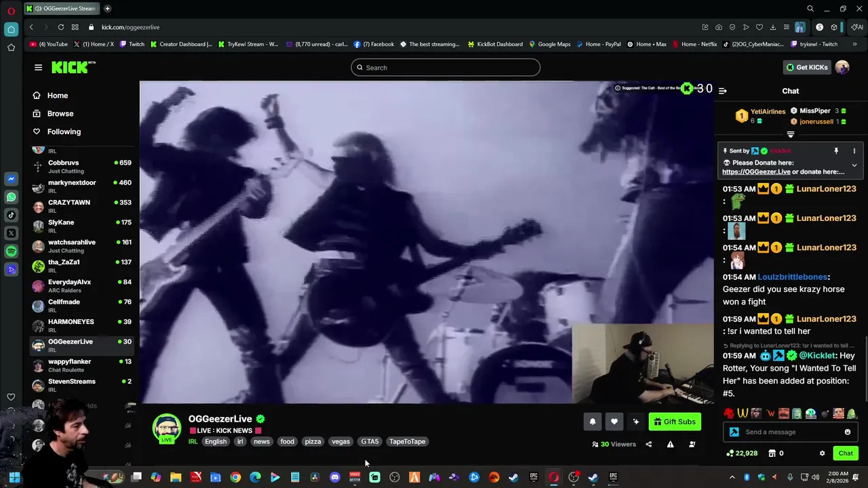Reload the page in Opera
Viewport: 868px width, 488px height.
61,27
